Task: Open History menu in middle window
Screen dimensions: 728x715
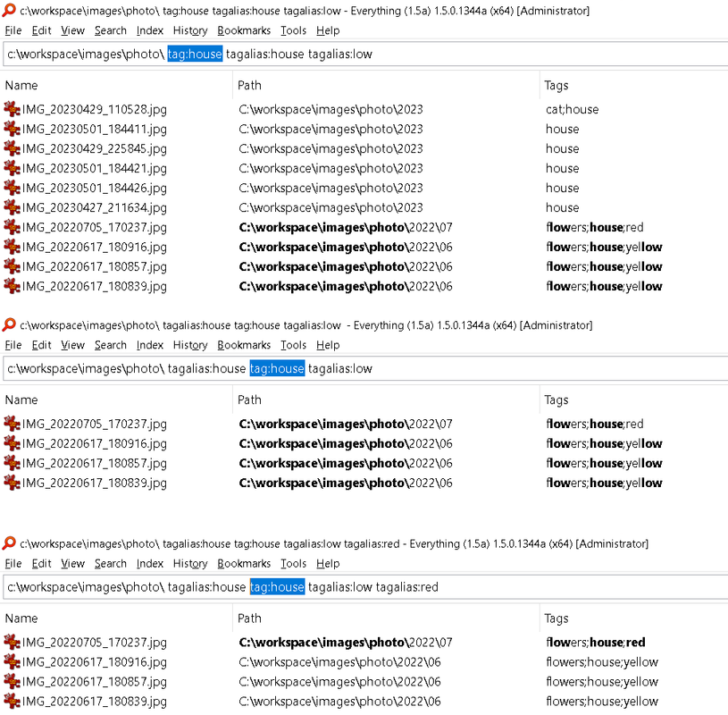Action: 190,345
